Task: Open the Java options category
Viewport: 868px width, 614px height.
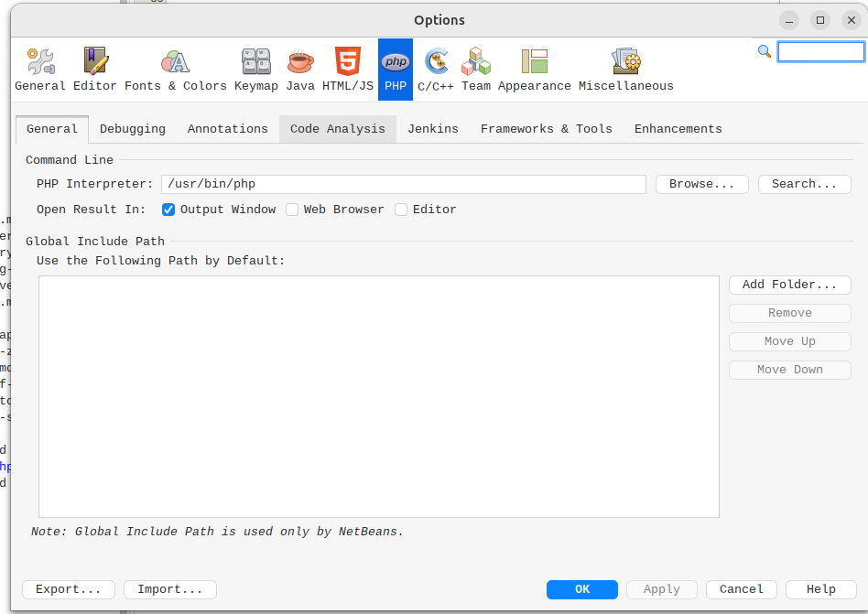Action: [x=300, y=70]
